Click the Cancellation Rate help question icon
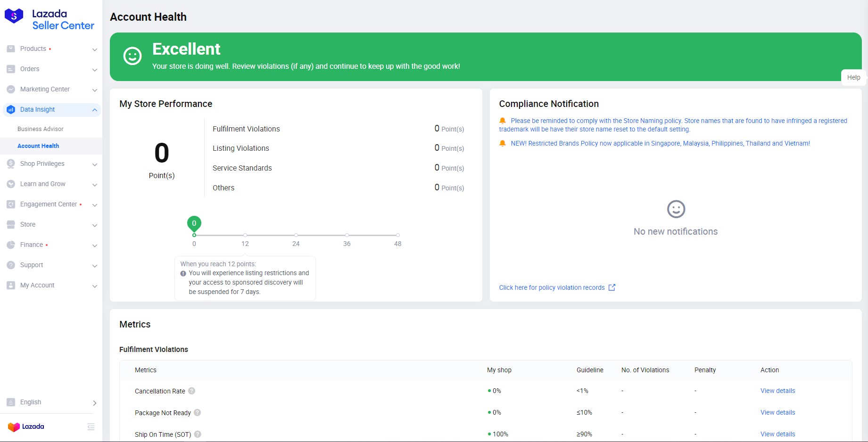The width and height of the screenshot is (868, 442). (192, 391)
